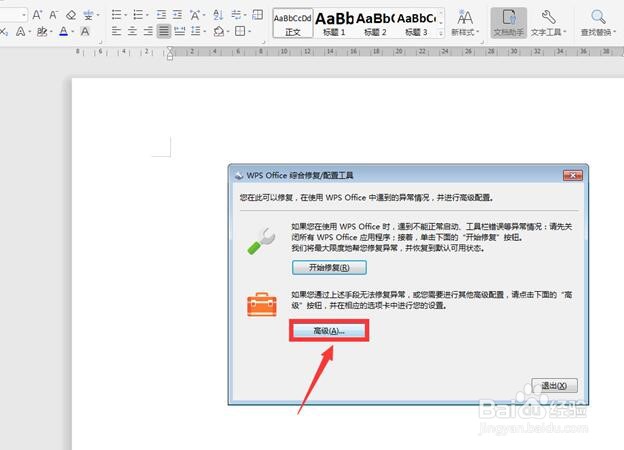This screenshot has height=450, width=624.
Task: Apply subscript formatting (X₂)
Action: tap(4, 31)
